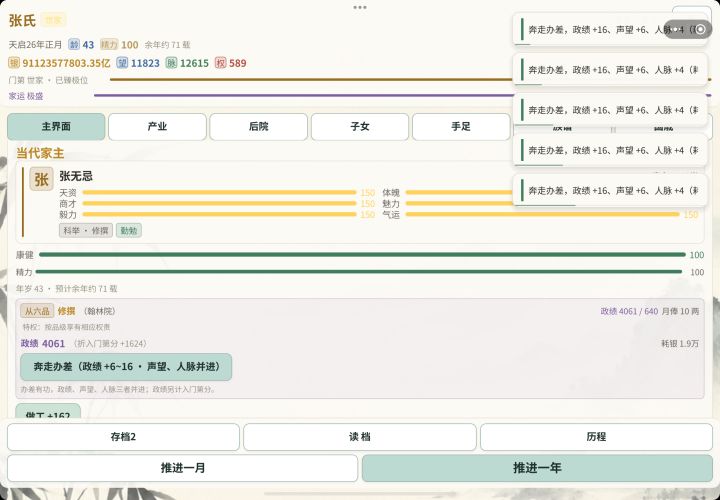Click the 科举・修撰 tag
This screenshot has height=500, width=720.
(85, 230)
